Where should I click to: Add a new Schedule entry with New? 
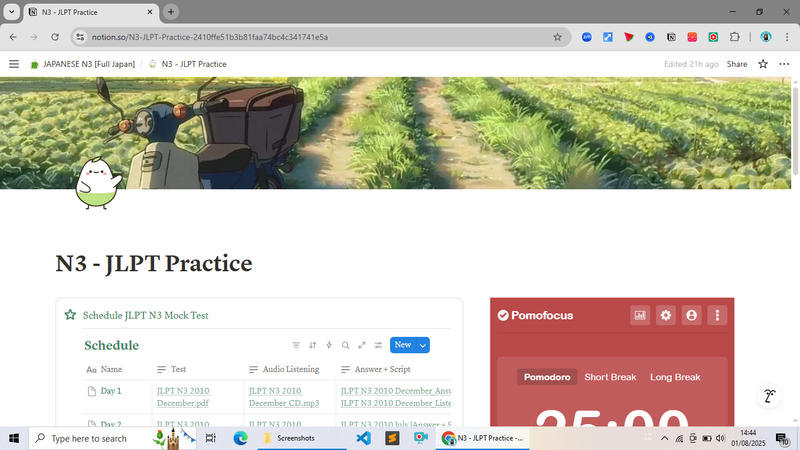point(403,345)
